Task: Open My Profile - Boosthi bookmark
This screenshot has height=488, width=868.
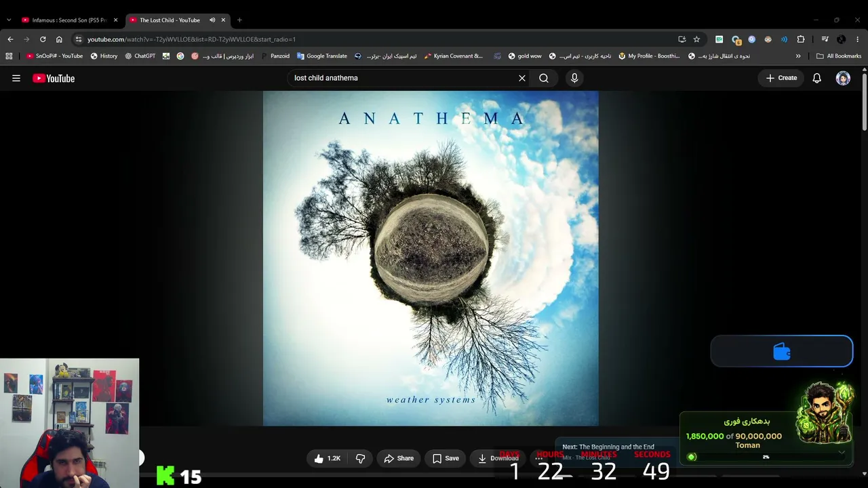Action: (x=649, y=56)
